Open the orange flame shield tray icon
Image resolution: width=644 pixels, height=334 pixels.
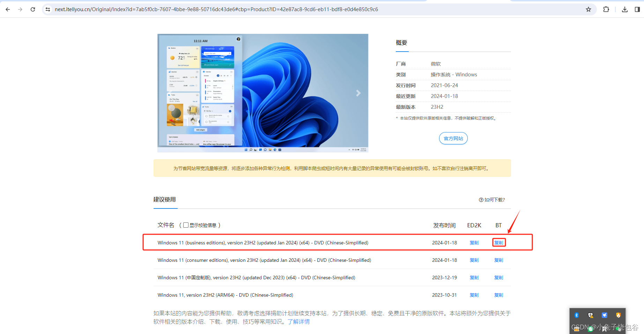[x=618, y=315]
